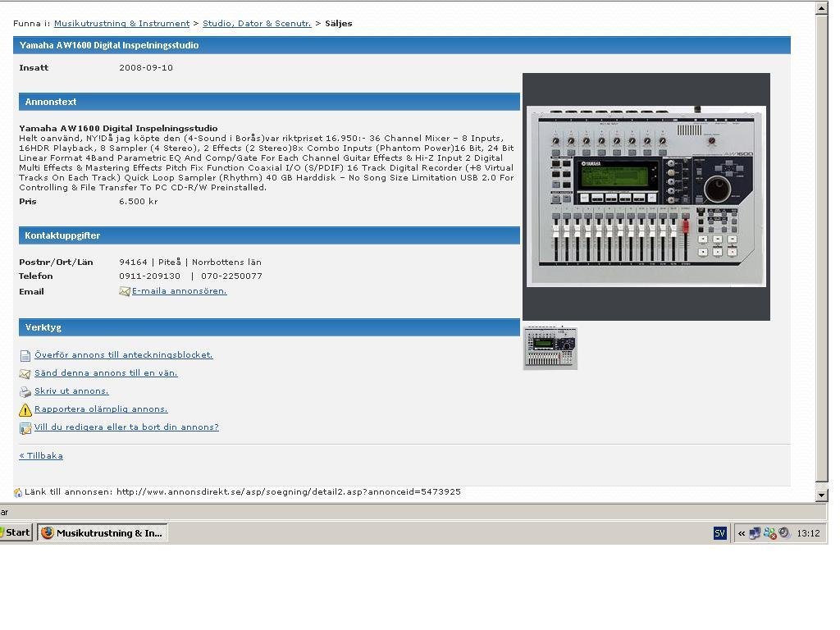Expand hidden tray icons with the « chevron
840x630 pixels.
pos(742,533)
